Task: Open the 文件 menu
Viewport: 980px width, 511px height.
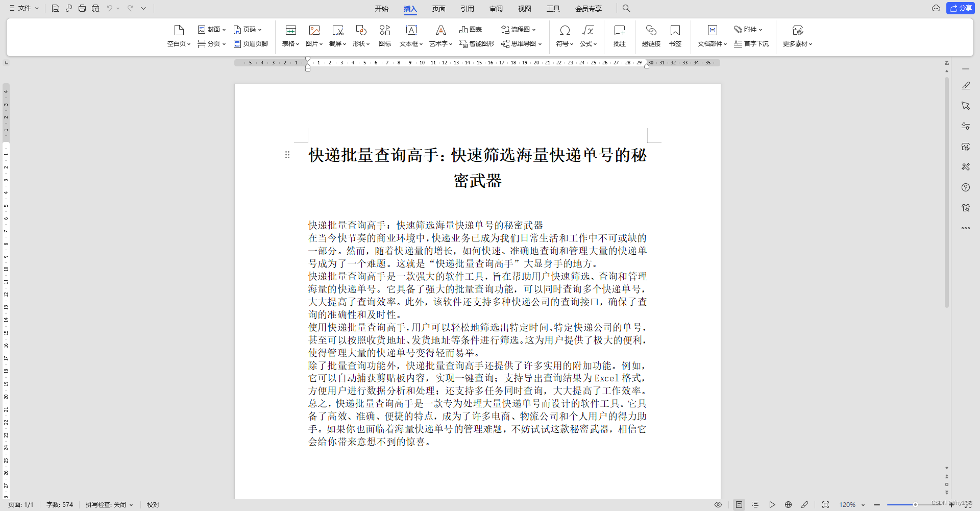Action: tap(24, 8)
